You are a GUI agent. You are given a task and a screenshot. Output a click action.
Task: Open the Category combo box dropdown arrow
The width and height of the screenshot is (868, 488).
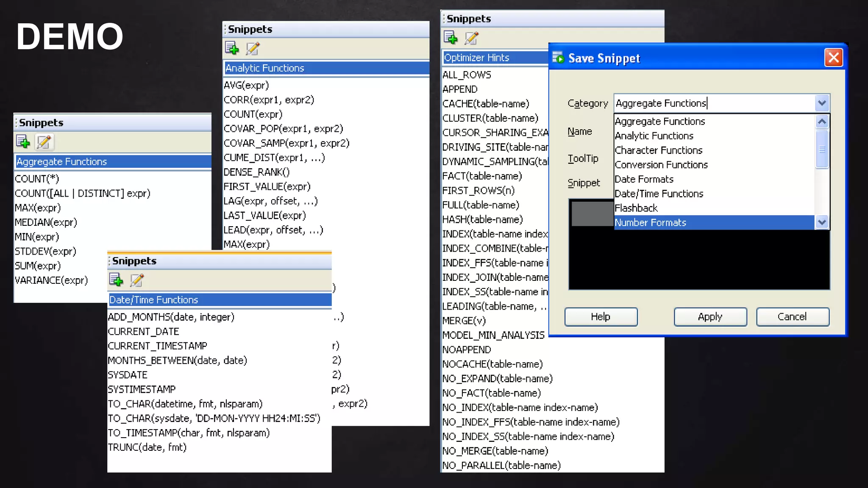pyautogui.click(x=822, y=103)
